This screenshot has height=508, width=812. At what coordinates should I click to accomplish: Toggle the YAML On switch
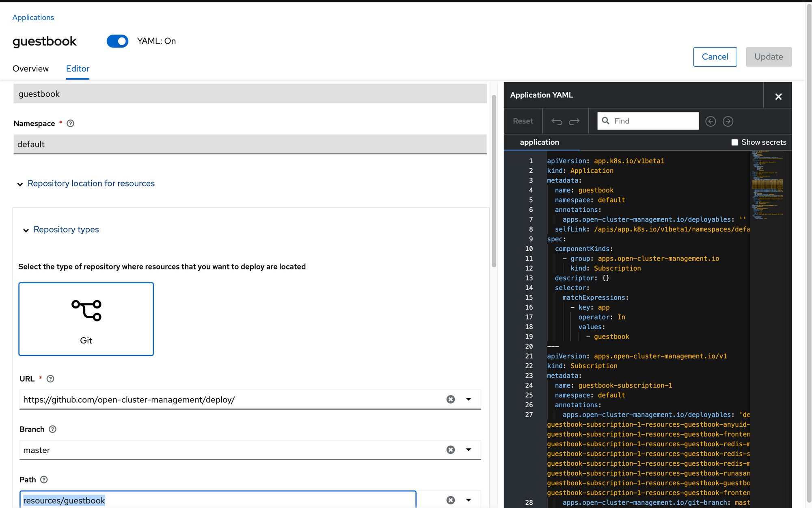pos(117,41)
